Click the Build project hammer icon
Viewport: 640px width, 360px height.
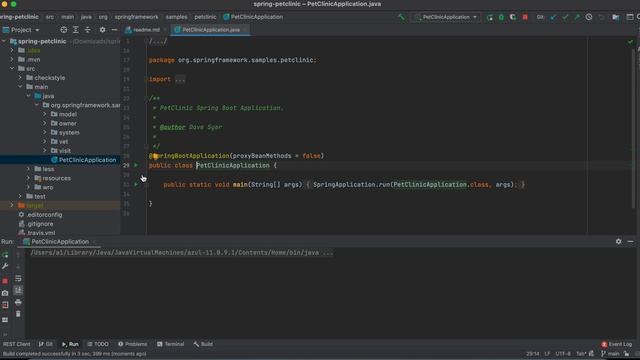[401, 17]
